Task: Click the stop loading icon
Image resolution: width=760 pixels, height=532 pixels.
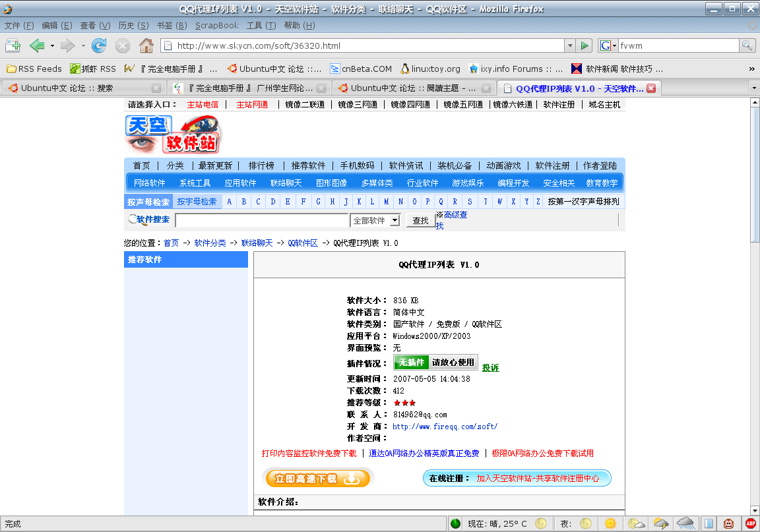Action: pyautogui.click(x=123, y=45)
